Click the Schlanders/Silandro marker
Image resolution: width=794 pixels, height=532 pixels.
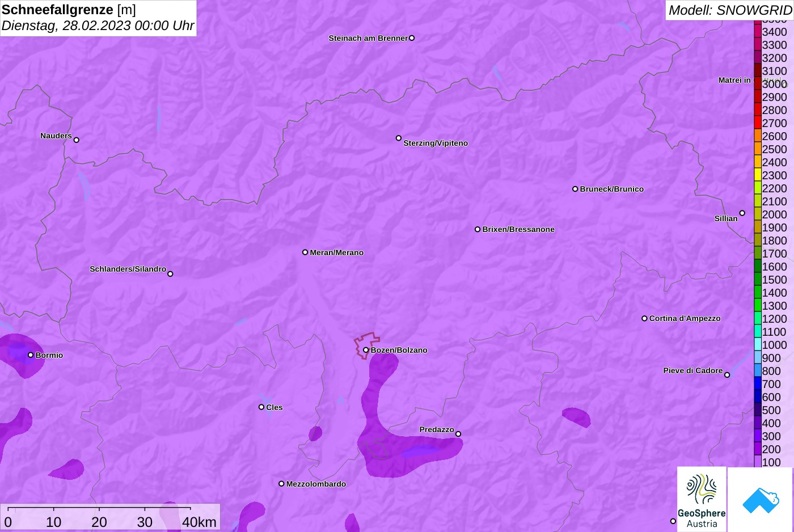tap(170, 274)
